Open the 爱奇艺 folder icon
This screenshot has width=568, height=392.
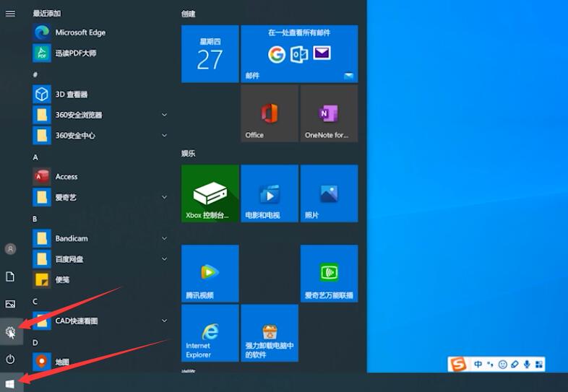[42, 198]
